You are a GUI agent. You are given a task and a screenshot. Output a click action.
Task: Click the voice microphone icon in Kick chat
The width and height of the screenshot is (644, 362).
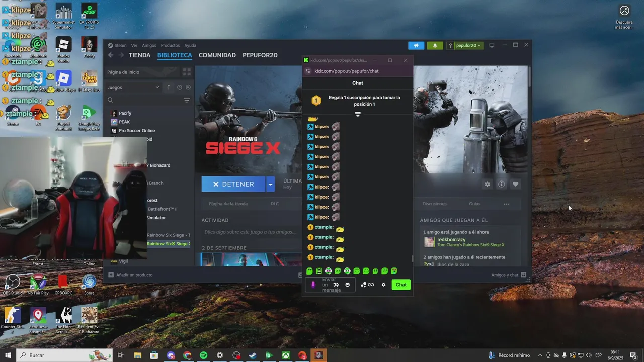coord(313,285)
